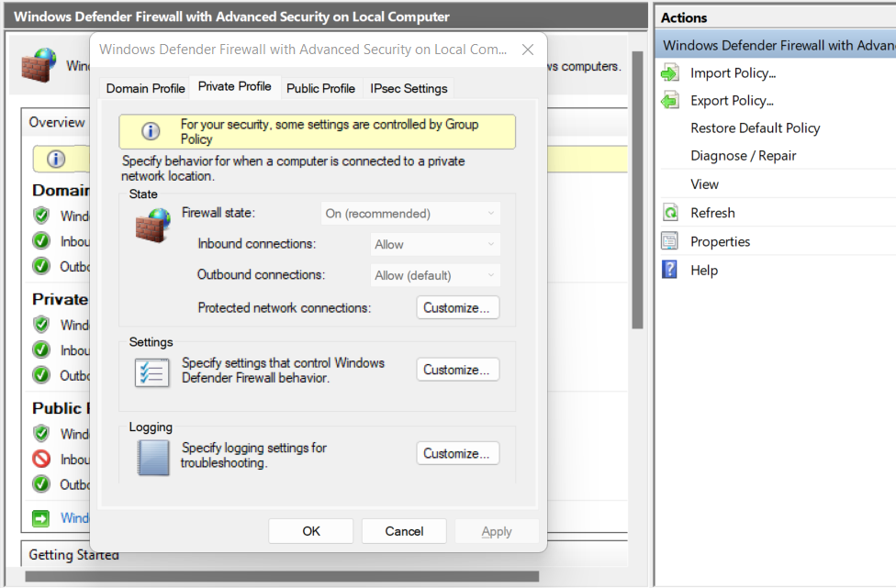
Task: Go to the IPsec Settings tab
Action: coord(409,88)
